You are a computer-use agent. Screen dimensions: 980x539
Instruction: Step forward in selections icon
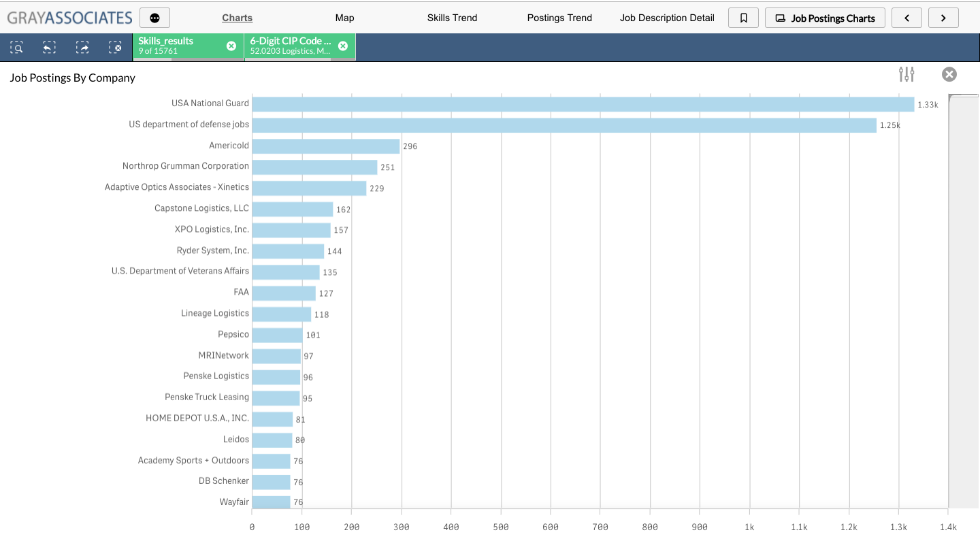(82, 47)
